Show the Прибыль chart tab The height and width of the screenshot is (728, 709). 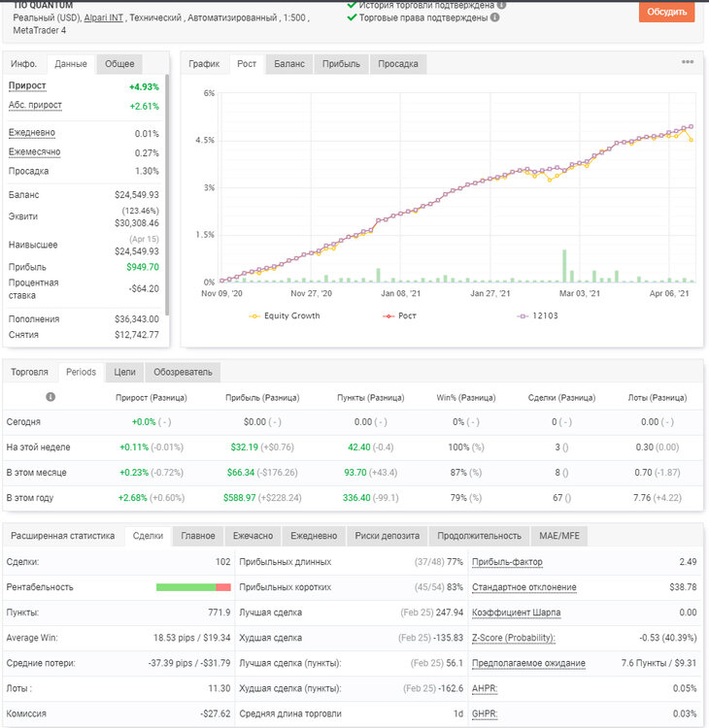click(x=341, y=64)
